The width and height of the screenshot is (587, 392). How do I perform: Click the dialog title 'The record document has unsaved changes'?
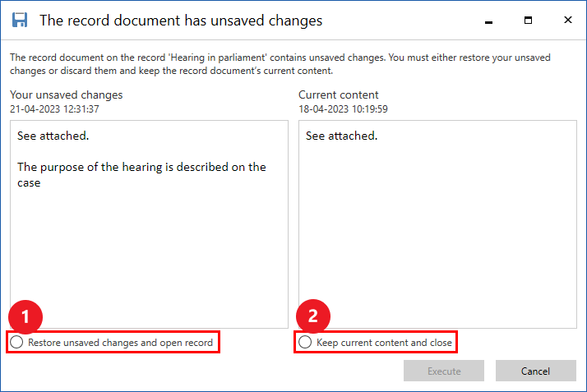(x=180, y=20)
